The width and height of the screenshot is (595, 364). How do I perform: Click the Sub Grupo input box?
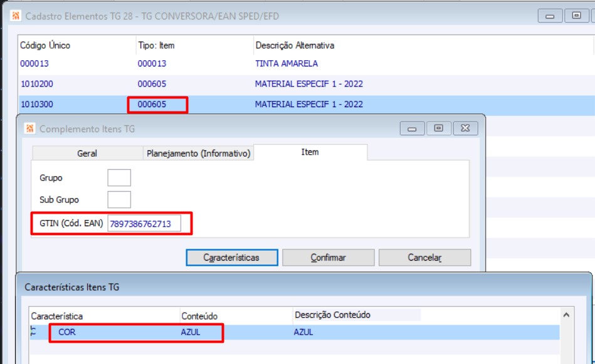pyautogui.click(x=119, y=200)
